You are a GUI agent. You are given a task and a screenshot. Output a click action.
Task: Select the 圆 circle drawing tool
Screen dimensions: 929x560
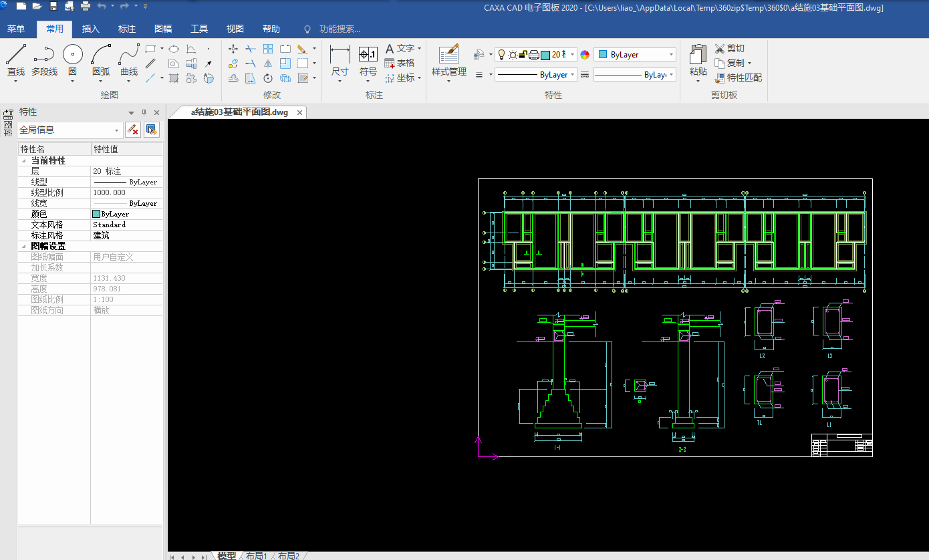[72, 55]
